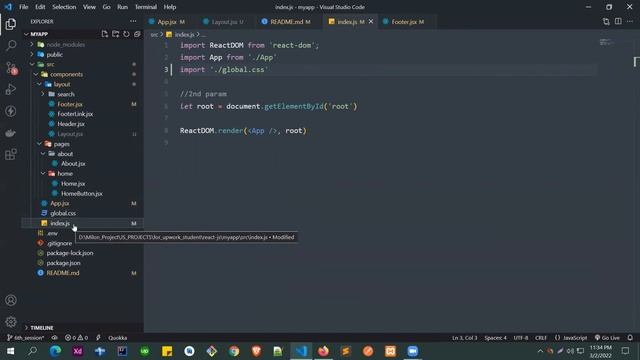640x360 pixels.
Task: Click the Open Changes icon in editor toolbar
Action: [606, 21]
